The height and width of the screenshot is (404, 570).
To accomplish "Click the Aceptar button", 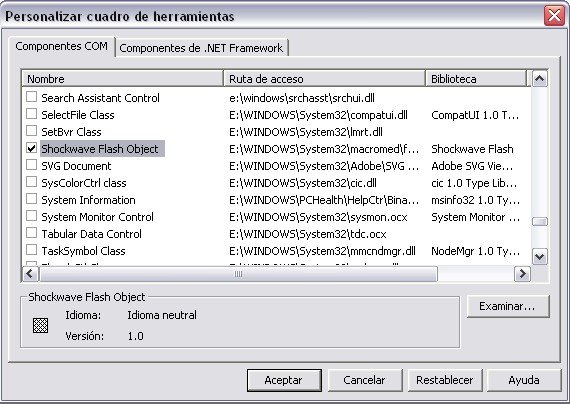I will [284, 380].
